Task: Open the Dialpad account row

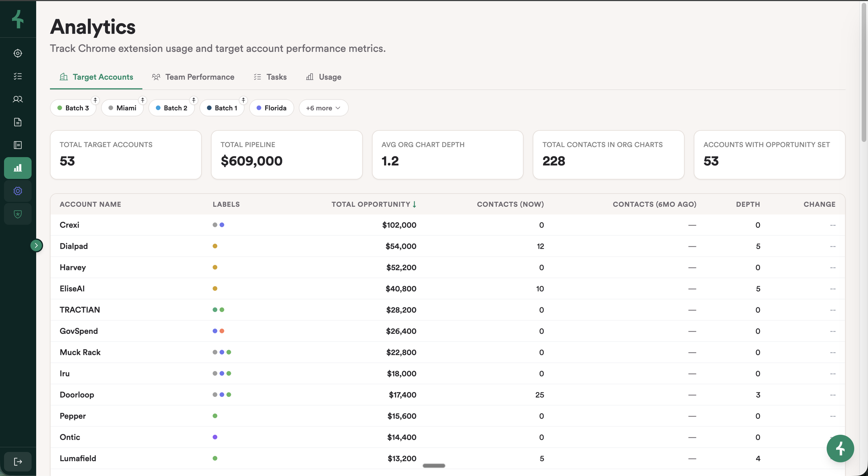Action: [x=74, y=246]
